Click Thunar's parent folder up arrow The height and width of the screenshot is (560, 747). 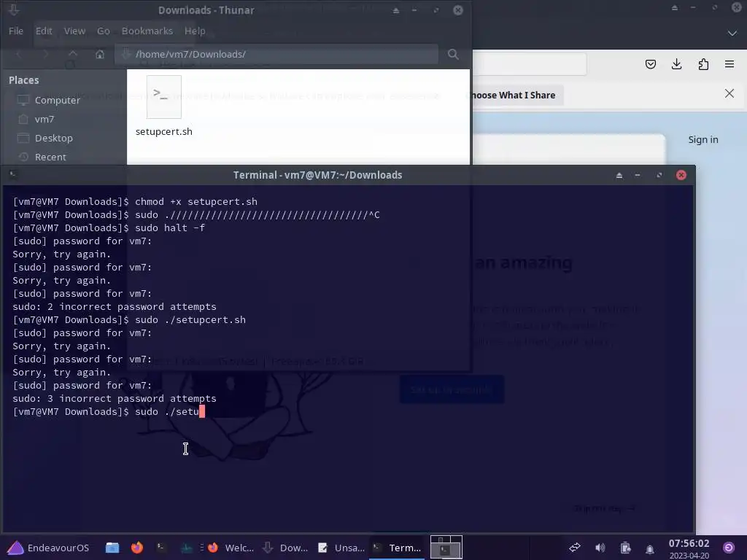point(72,54)
